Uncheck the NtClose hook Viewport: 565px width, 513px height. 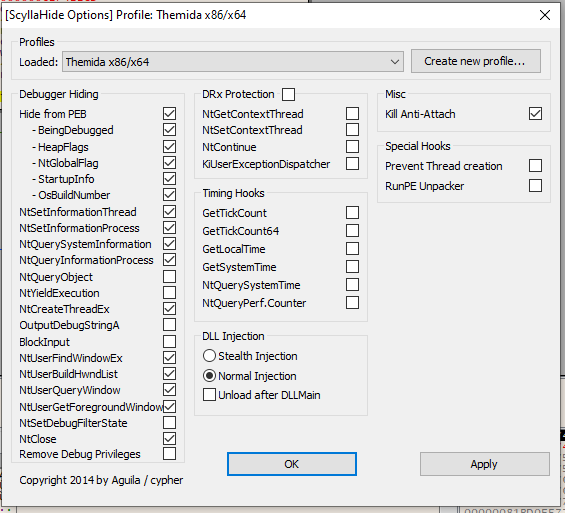tap(169, 439)
